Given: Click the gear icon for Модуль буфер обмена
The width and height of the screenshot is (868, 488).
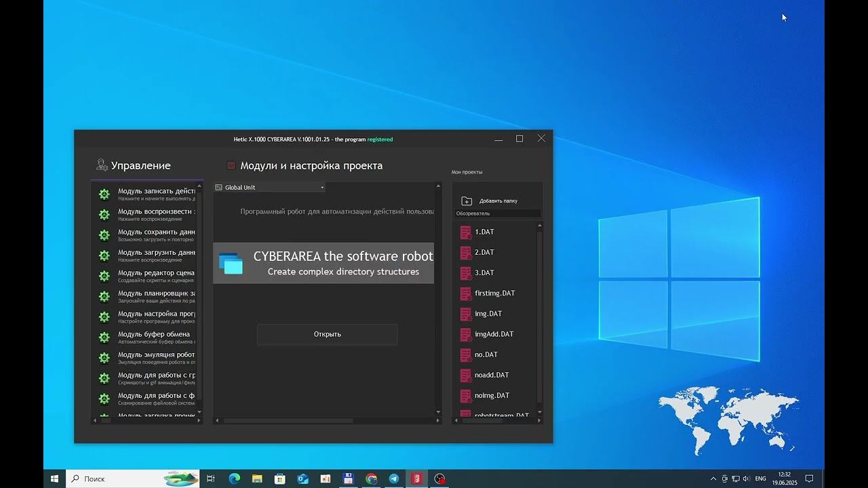Looking at the screenshot, I should [x=104, y=337].
